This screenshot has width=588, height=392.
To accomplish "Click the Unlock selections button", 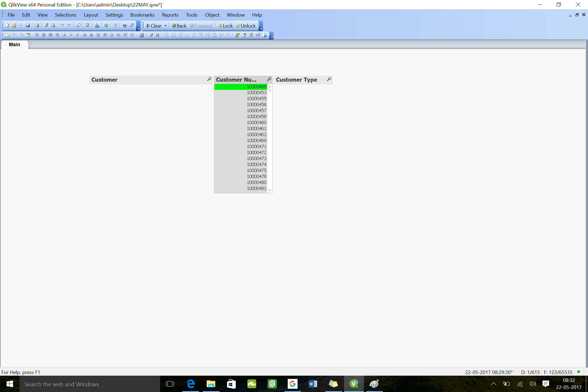I will 246,26.
